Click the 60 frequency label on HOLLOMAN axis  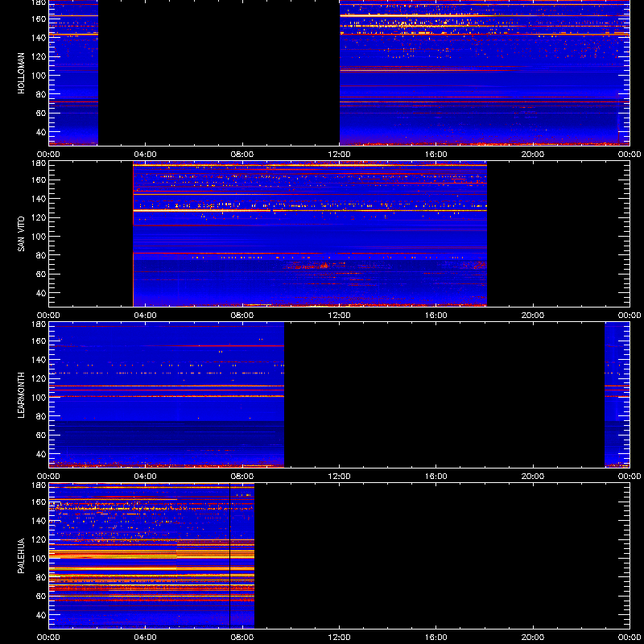pyautogui.click(x=42, y=113)
